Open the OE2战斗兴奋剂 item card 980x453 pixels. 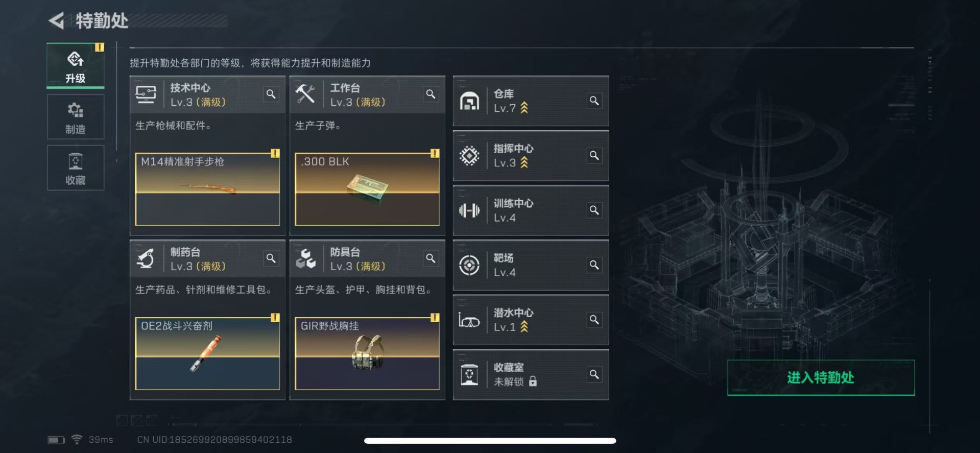207,353
